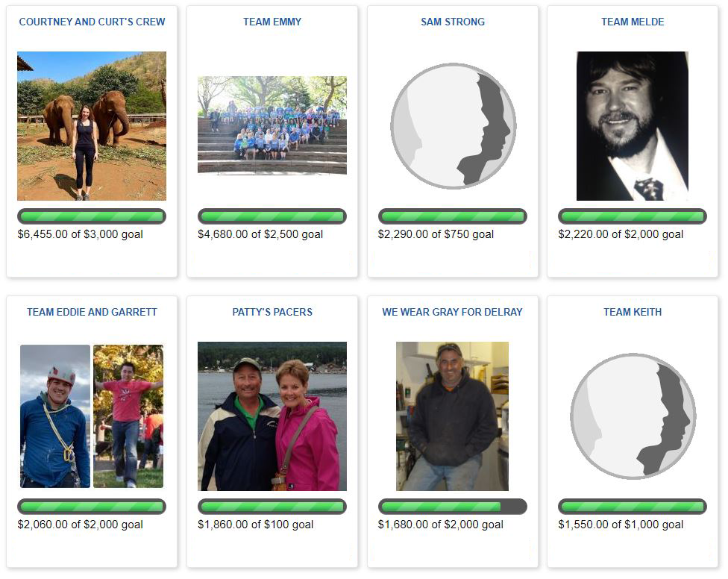Open the Team Keith title link
Viewport: 728px width, 579px height.
pyautogui.click(x=633, y=312)
